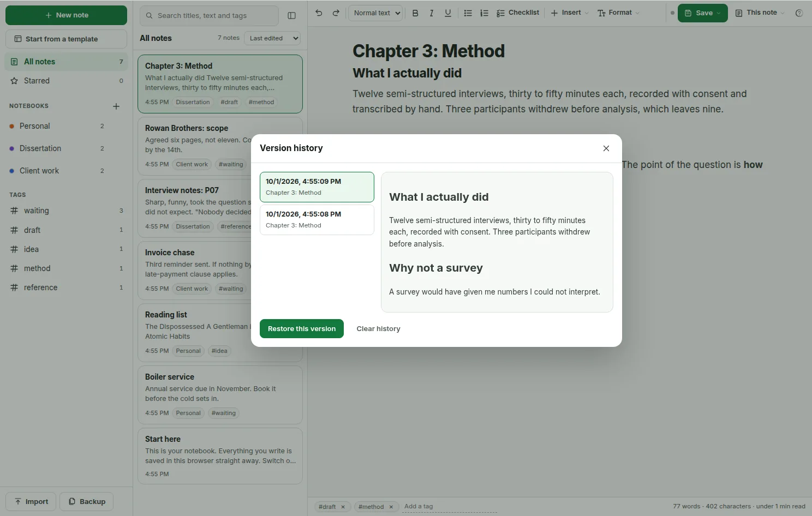
Task: Close the Version history dialog
Action: tap(606, 148)
